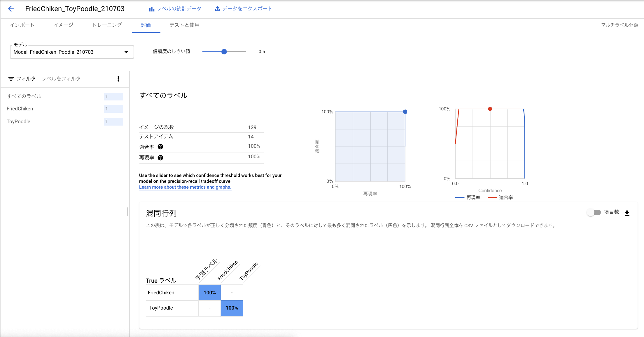Image resolution: width=644 pixels, height=337 pixels.
Task: Click the Learn more about metrics link
Action: [x=185, y=187]
